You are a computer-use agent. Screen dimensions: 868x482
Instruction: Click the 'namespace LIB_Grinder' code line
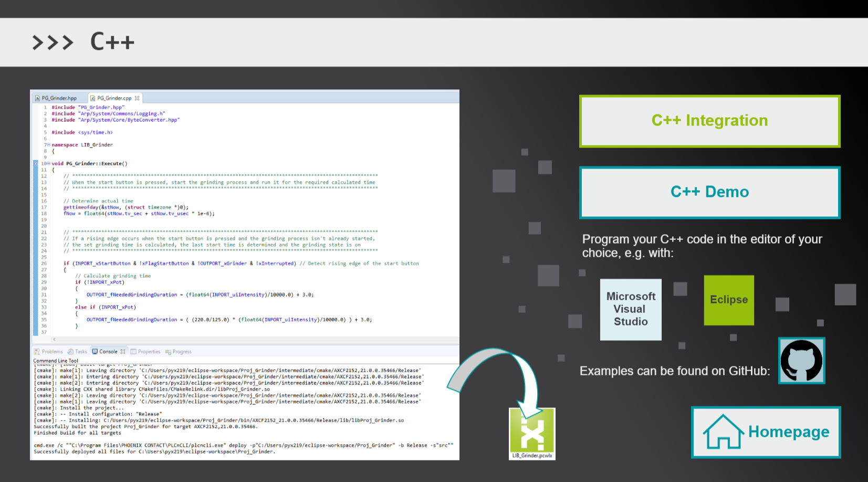pyautogui.click(x=82, y=145)
